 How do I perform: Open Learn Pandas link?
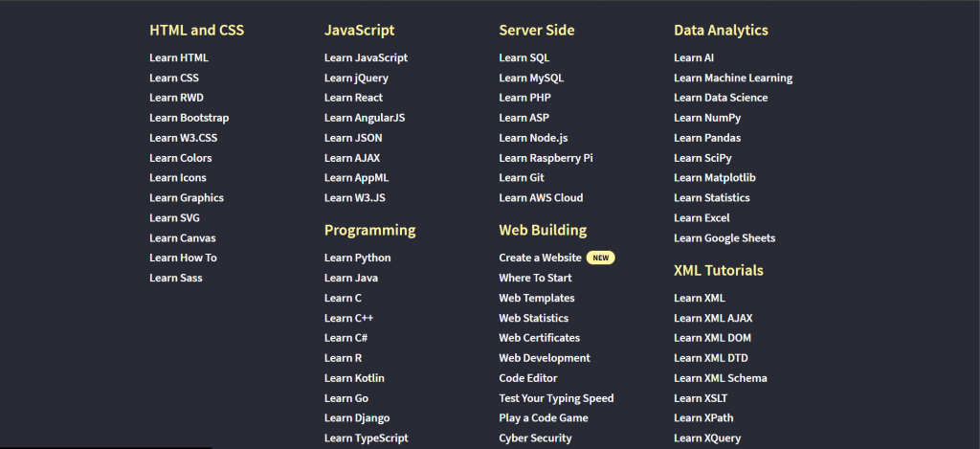(x=707, y=138)
